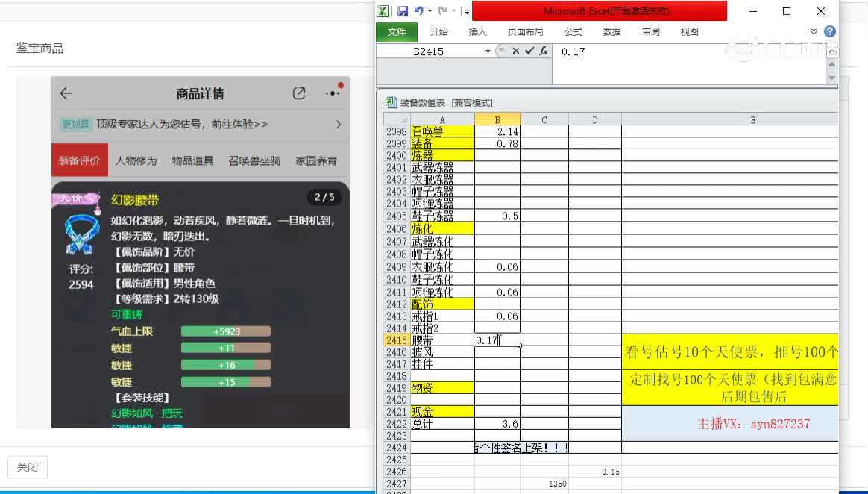Click the 气血上限 +5923 attribute bar
This screenshot has width=868, height=494.
[x=226, y=331]
